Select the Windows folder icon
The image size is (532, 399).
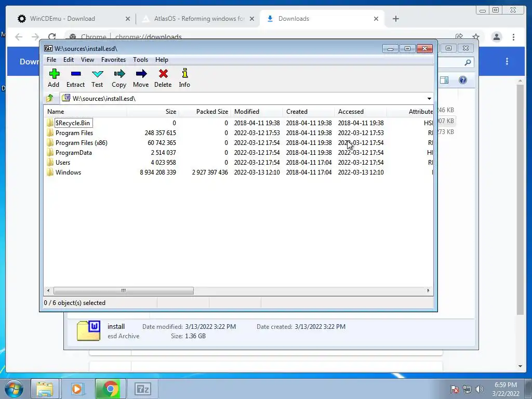[50, 172]
